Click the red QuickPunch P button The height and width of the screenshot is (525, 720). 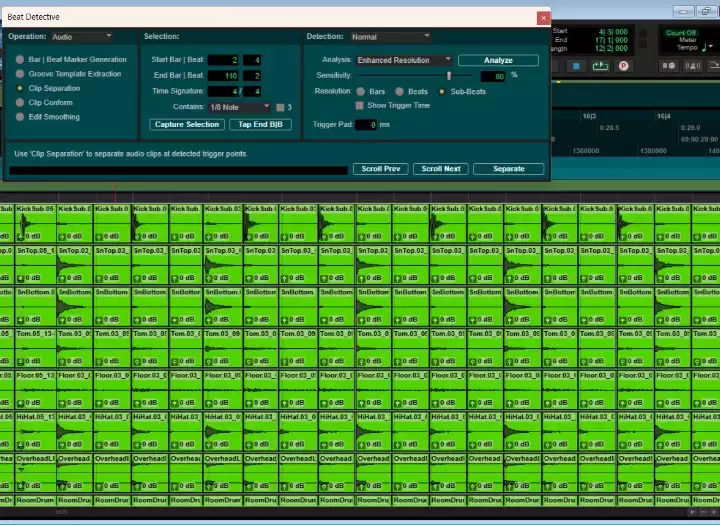pyautogui.click(x=623, y=66)
